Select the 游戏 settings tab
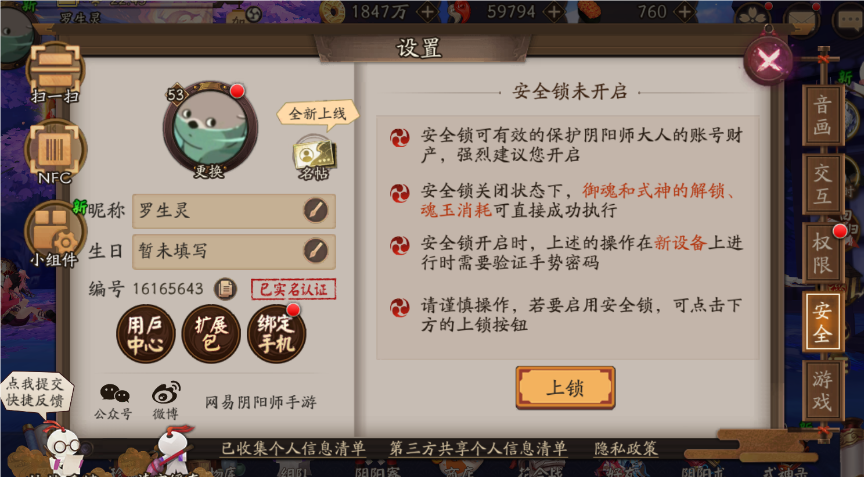The height and width of the screenshot is (477, 864). click(x=822, y=390)
